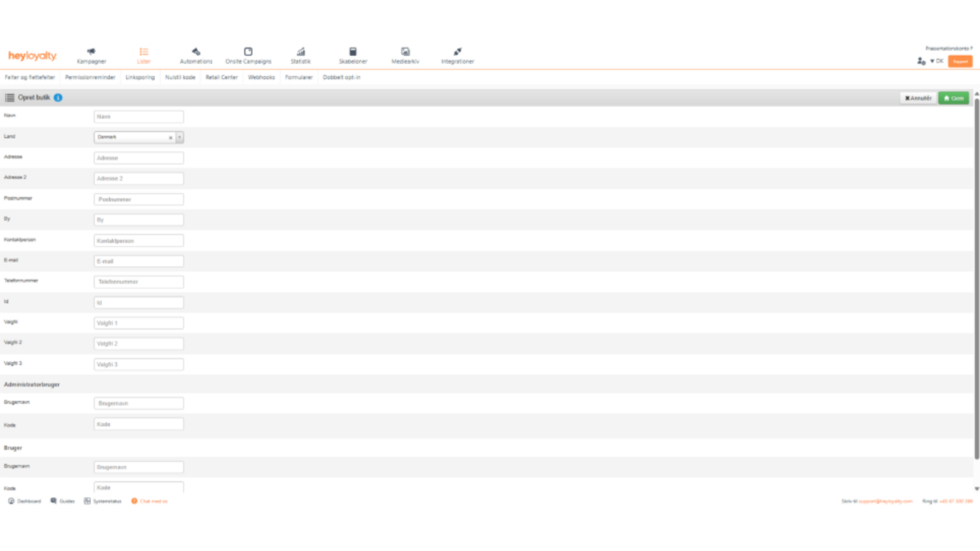Click the Annullér cancel button
Screen dimensions: 980x551
(918, 98)
